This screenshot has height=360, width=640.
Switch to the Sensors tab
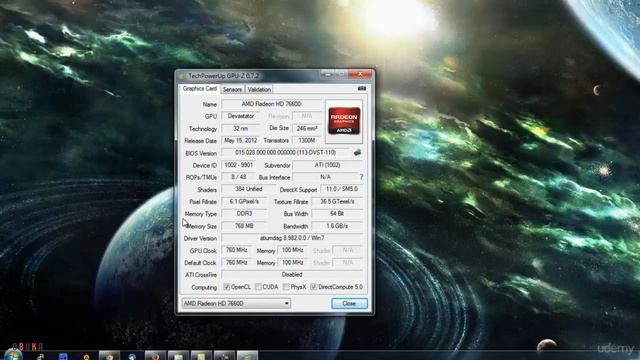[232, 89]
